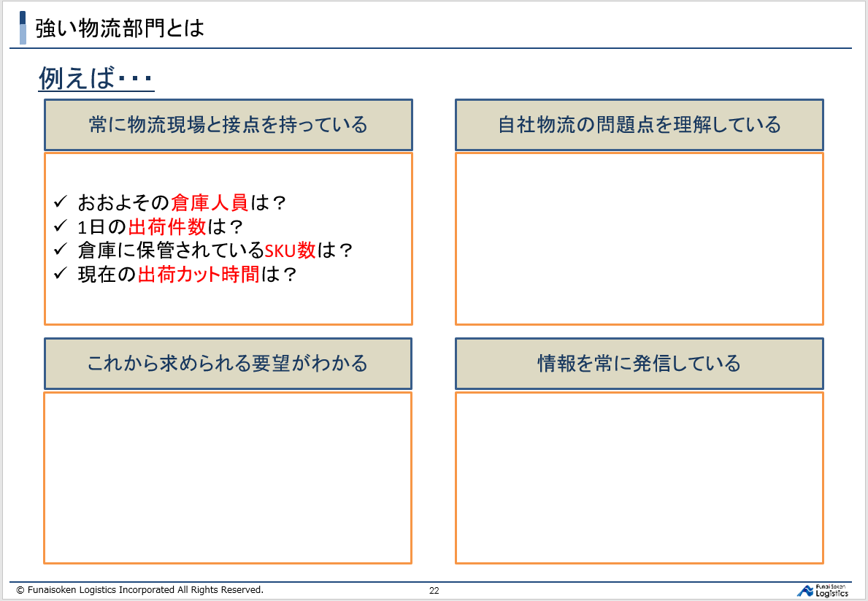Click the red SKU数 text
Viewport: 868px width, 601px height.
tap(290, 250)
